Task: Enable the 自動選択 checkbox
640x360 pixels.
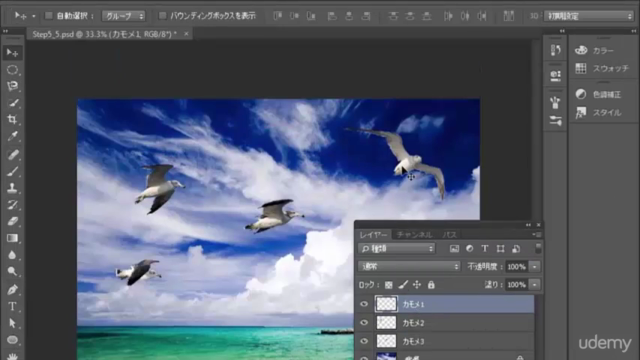Action: pos(49,16)
